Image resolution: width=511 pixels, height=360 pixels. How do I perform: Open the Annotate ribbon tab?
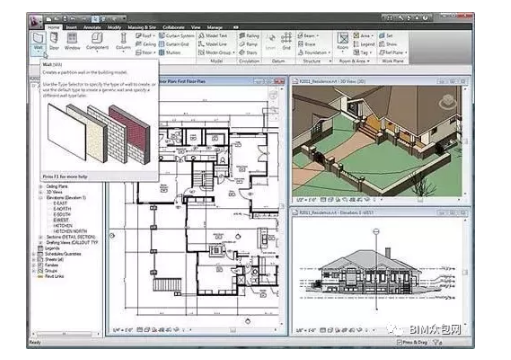92,27
